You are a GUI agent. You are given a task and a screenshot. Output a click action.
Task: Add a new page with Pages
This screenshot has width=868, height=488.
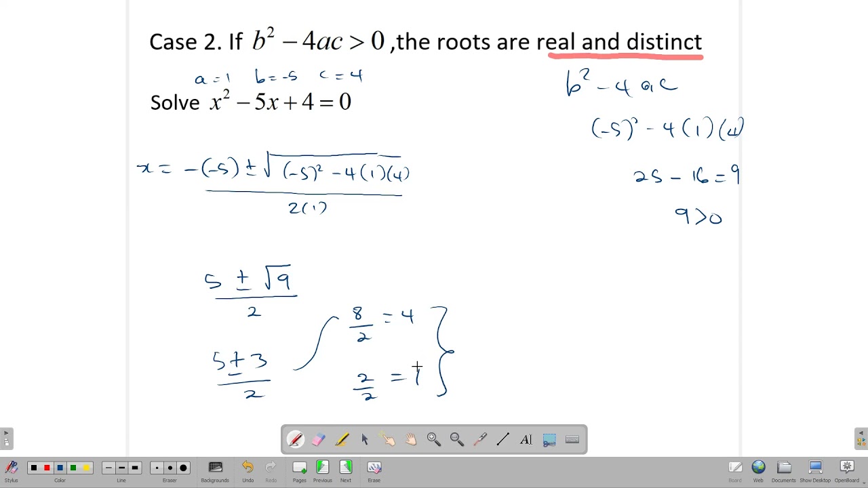[x=299, y=470]
